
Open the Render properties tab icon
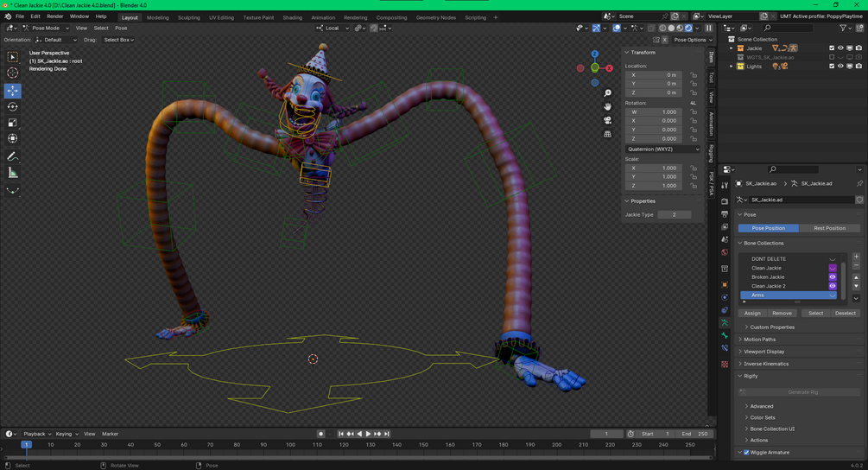pos(725,200)
